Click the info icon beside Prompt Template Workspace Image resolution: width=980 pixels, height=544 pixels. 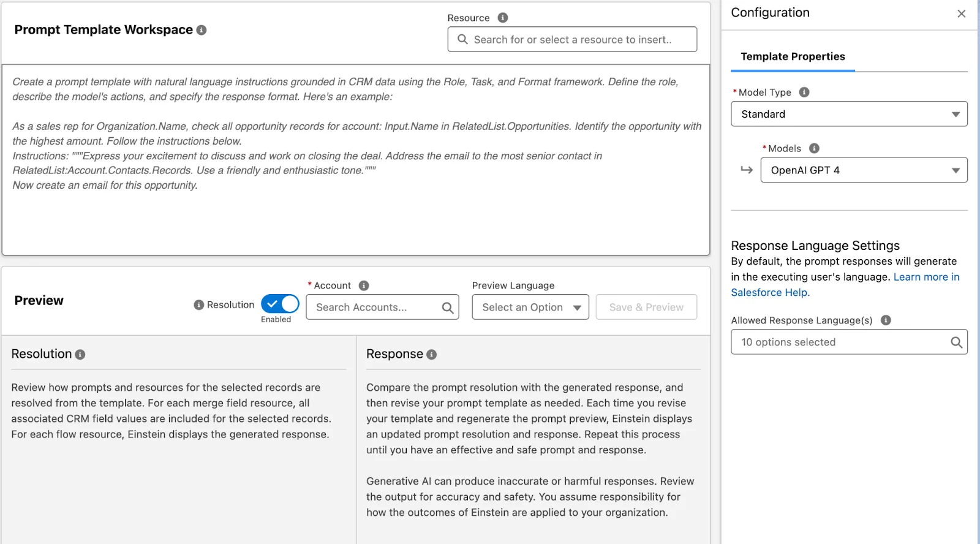[201, 29]
